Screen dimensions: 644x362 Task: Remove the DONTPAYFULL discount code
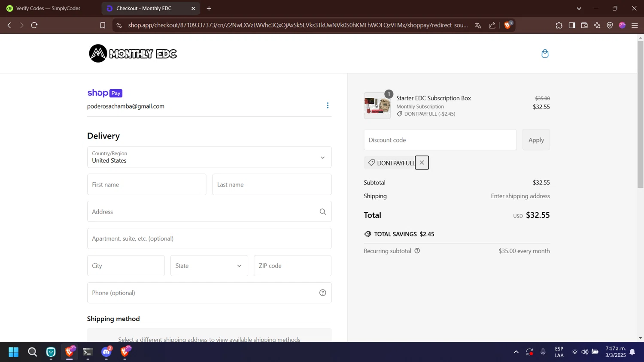(x=422, y=163)
